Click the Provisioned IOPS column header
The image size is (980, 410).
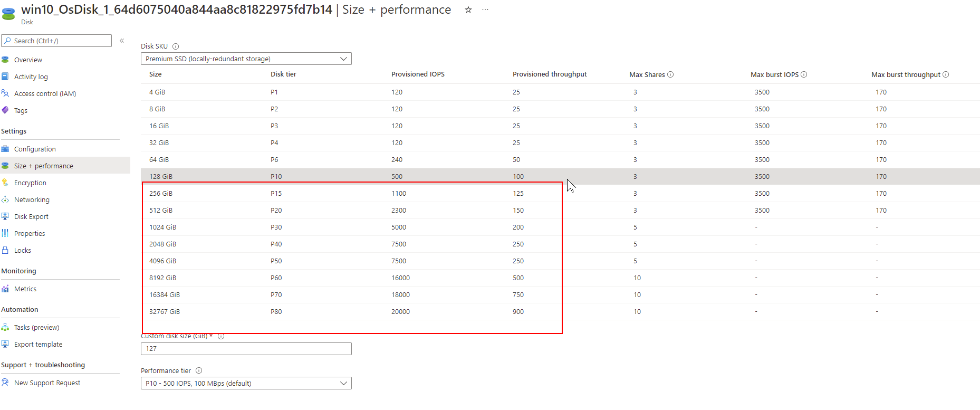click(418, 74)
